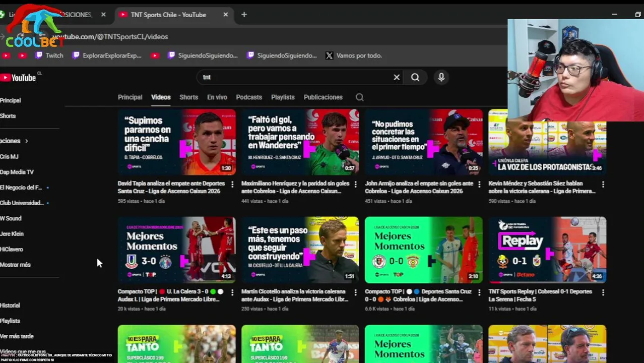This screenshot has width=644, height=363.
Task: Play Replay 0-1 thumbnail
Action: (547, 250)
